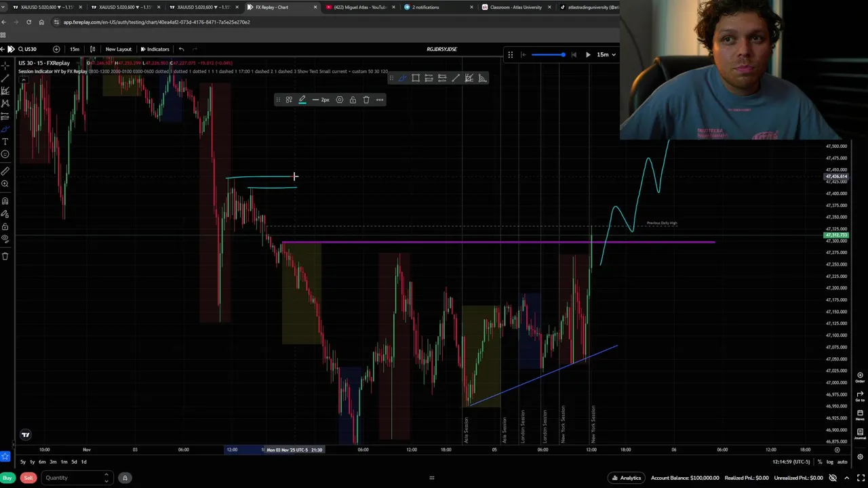Delete the selected drawing with trash icon
Screen dimensions: 868x488
[366, 100]
